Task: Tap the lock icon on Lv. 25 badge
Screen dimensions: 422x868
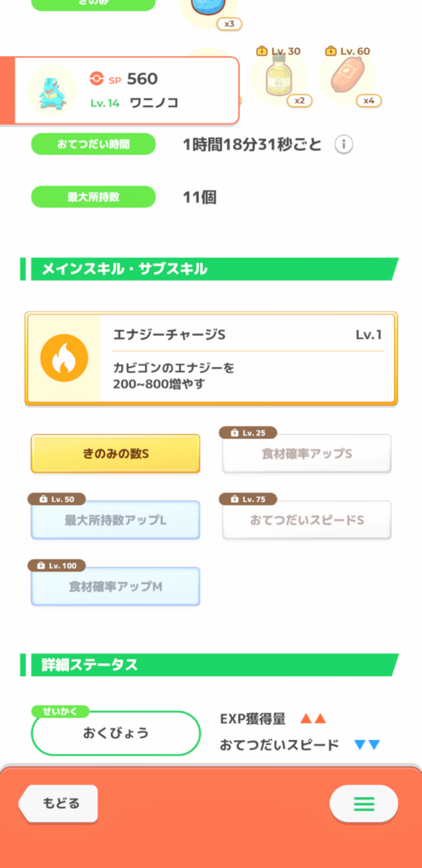Action: pos(234,433)
